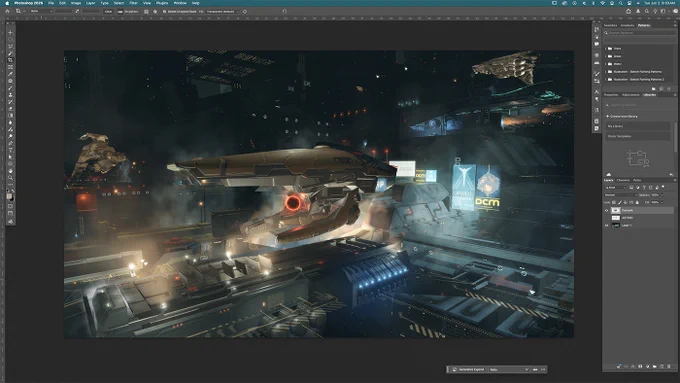
Task: Click the background color swatch
Action: tap(12, 198)
